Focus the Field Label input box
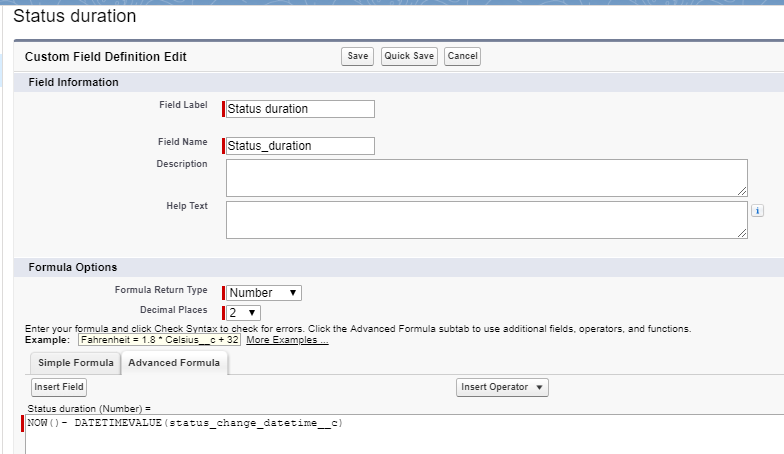784x454 pixels. (x=300, y=109)
